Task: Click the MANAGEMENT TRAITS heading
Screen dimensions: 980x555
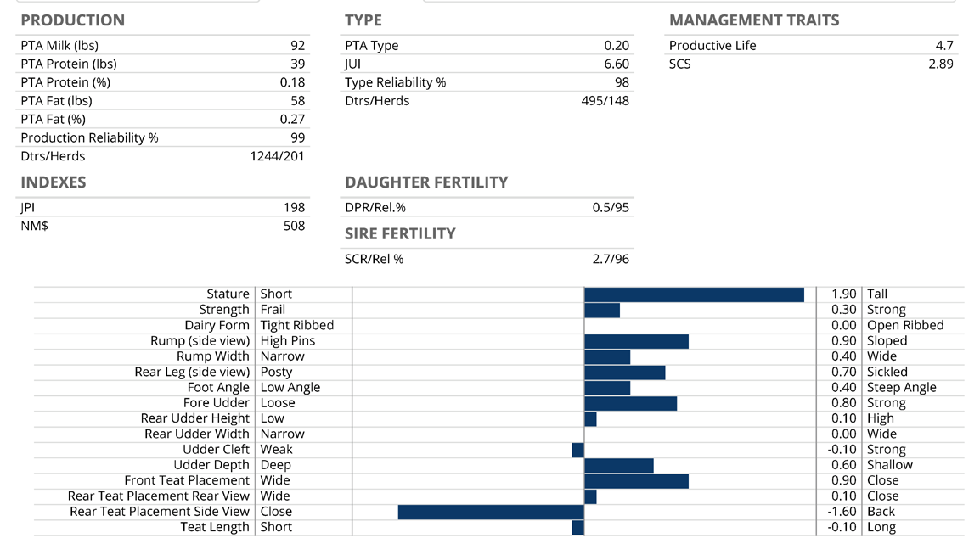Action: pos(753,20)
